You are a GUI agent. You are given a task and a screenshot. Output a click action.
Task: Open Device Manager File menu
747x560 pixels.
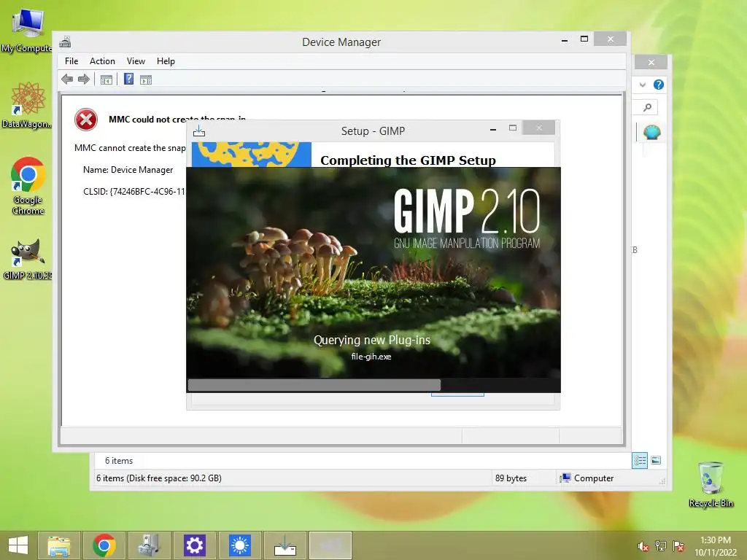pyautogui.click(x=71, y=61)
